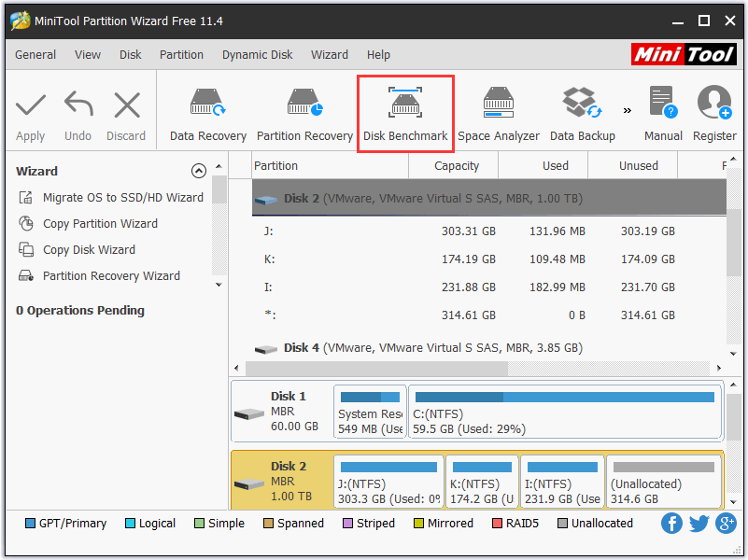Open MiniTool Google Plus icon
This screenshot has height=560, width=748.
click(727, 524)
